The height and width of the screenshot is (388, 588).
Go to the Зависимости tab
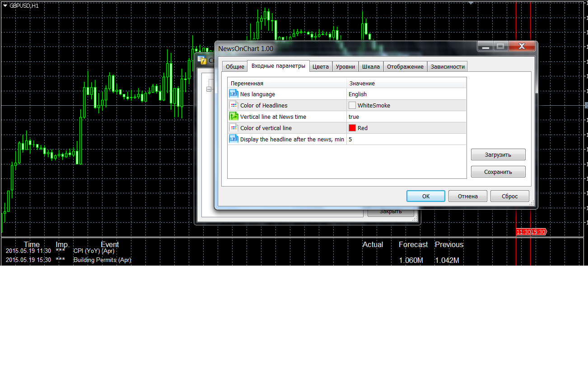pyautogui.click(x=448, y=66)
